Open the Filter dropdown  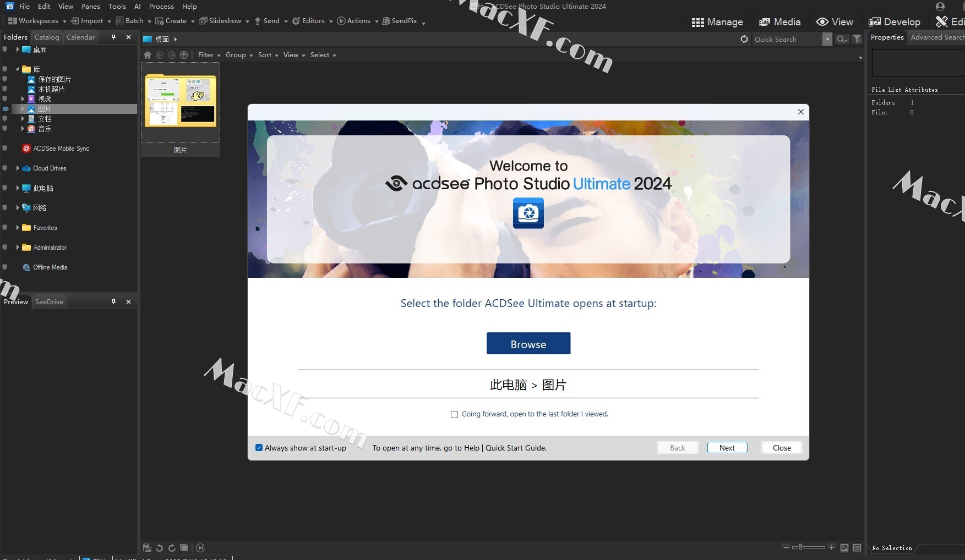coord(209,55)
